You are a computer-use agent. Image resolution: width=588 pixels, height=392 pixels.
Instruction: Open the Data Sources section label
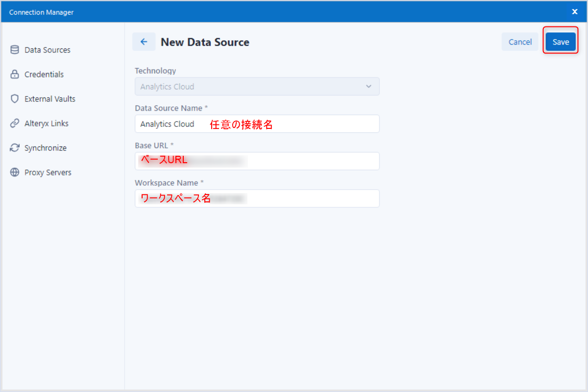click(x=48, y=50)
